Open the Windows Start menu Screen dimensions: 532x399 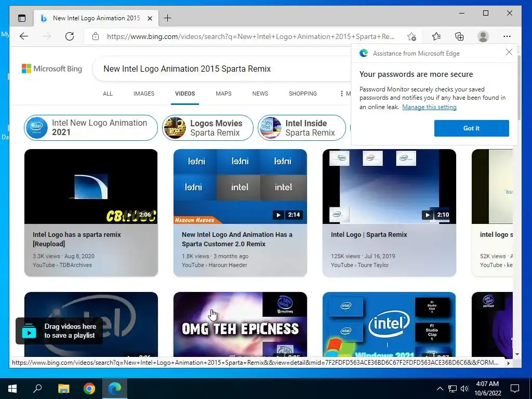12,389
